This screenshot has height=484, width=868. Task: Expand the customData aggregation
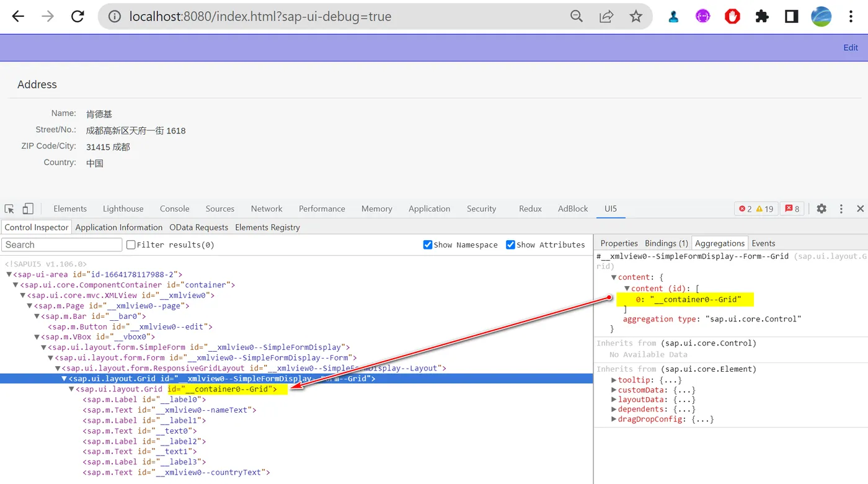614,390
